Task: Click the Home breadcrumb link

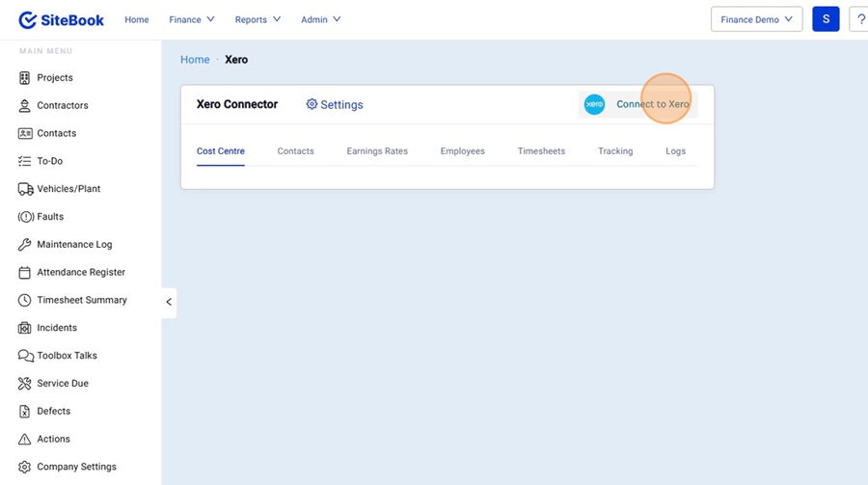Action: (x=195, y=60)
